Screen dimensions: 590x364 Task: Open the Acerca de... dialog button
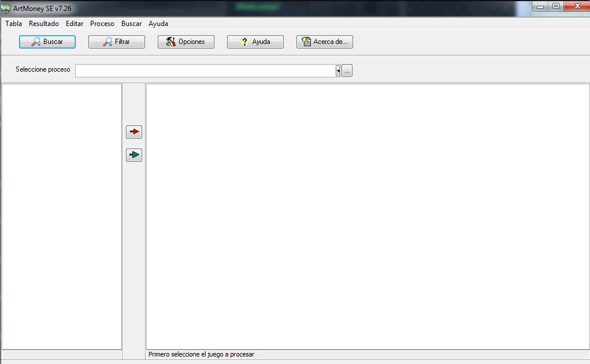(x=325, y=42)
